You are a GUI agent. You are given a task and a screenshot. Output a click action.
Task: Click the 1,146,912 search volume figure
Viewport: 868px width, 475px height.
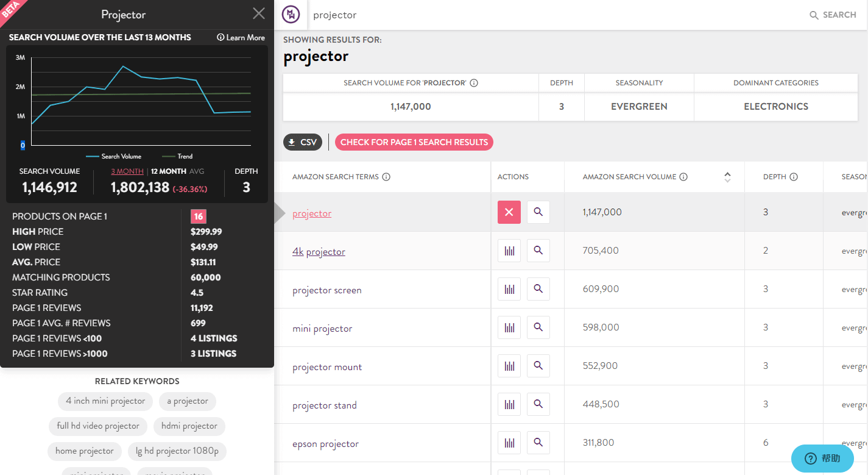pos(50,187)
